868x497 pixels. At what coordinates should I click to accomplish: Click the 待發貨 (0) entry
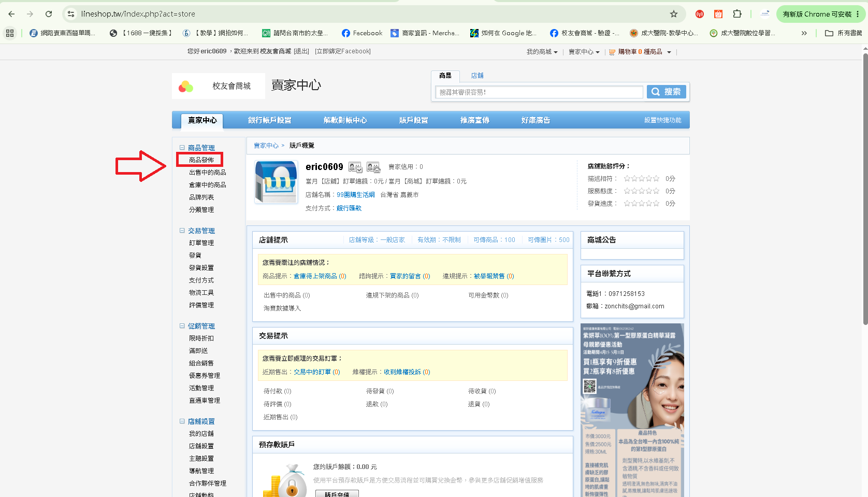(380, 391)
